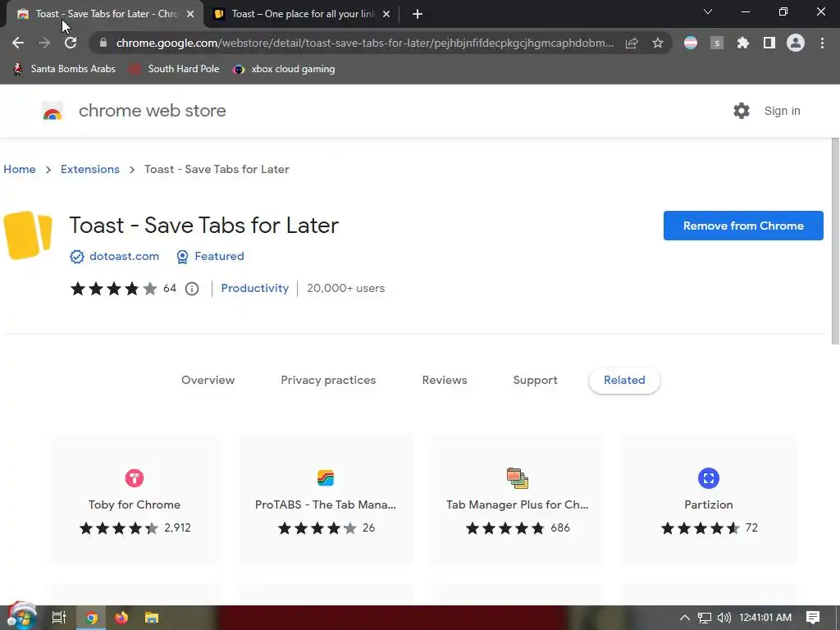Open Task View on the taskbar

(x=58, y=618)
